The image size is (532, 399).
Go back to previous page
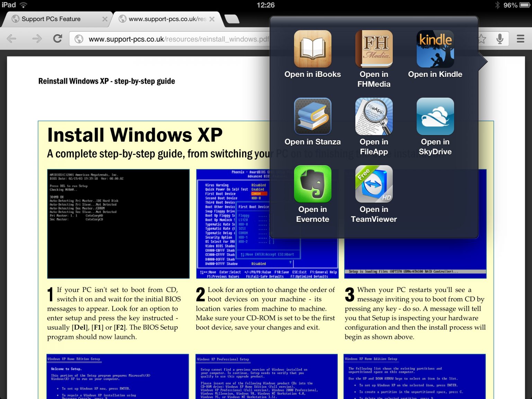(x=12, y=38)
